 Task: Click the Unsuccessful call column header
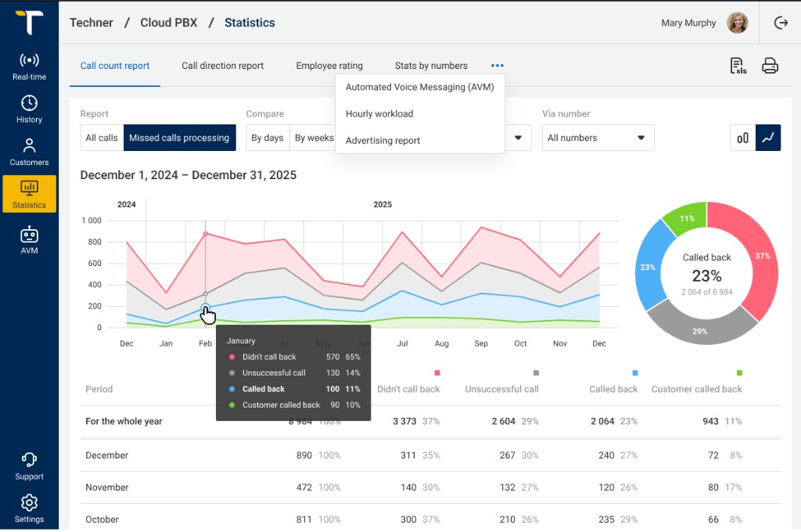pos(501,389)
